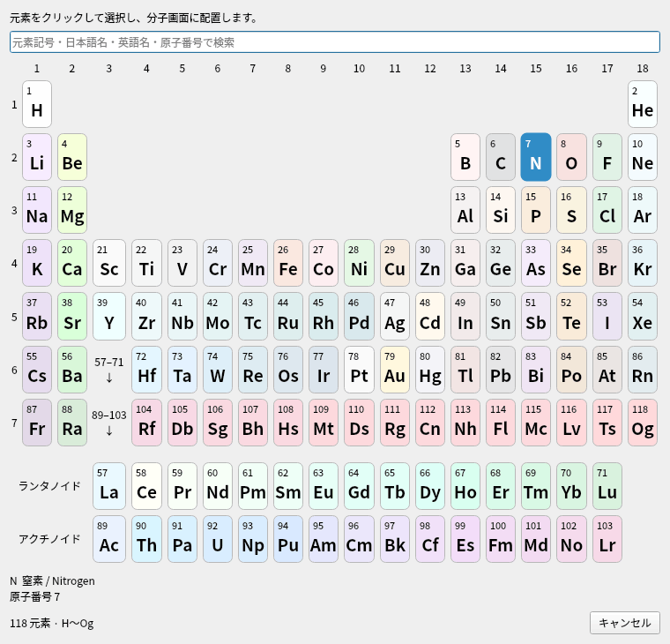The height and width of the screenshot is (644, 670).
Task: Choose Bromine (Br) element
Action: coord(607,263)
